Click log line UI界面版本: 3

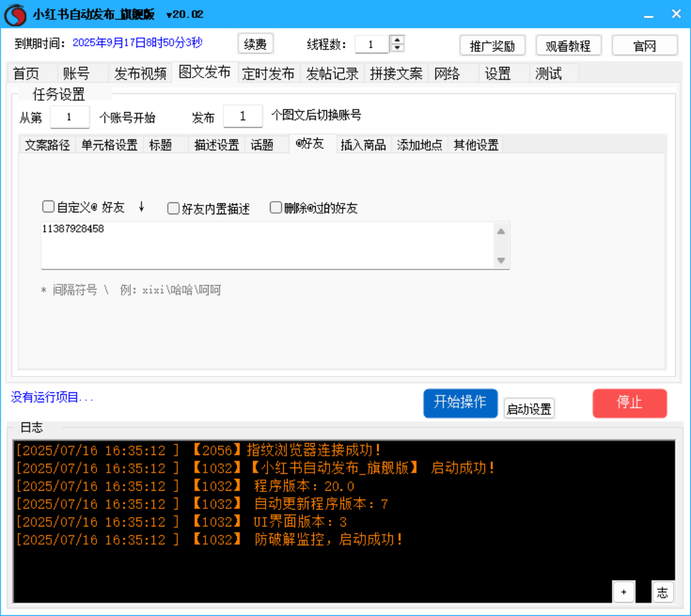(182, 521)
